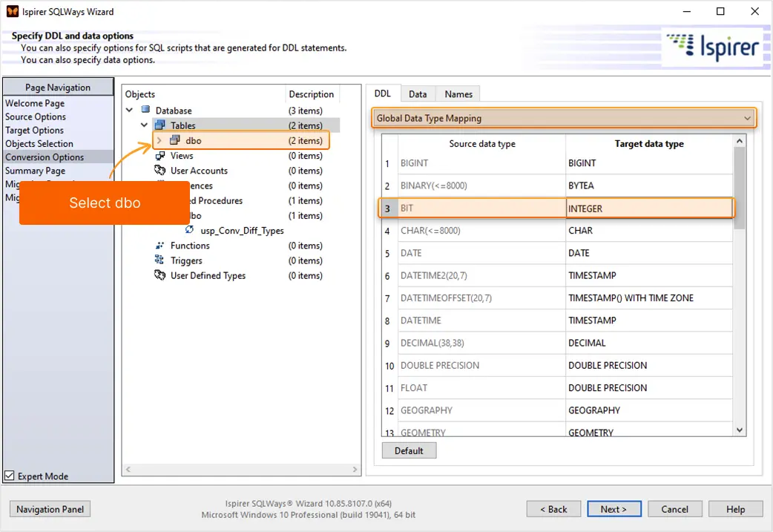Select the User Accounts tree item
This screenshot has height=532, width=773.
click(x=199, y=171)
